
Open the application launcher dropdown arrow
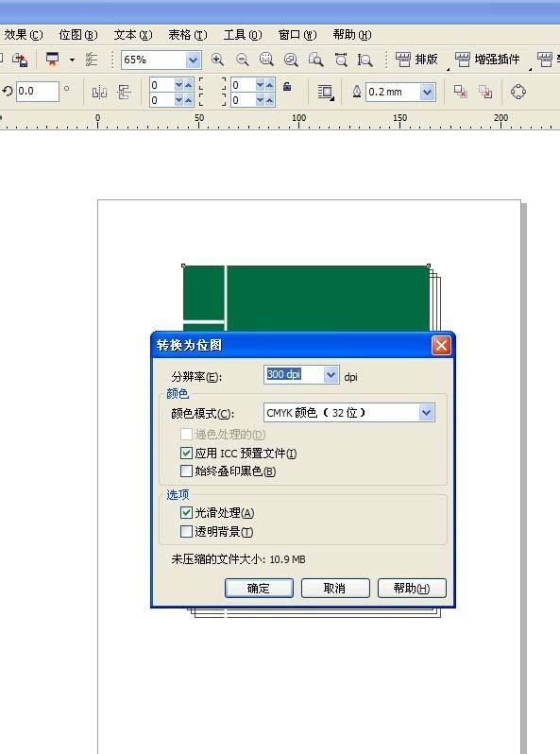coord(72,60)
